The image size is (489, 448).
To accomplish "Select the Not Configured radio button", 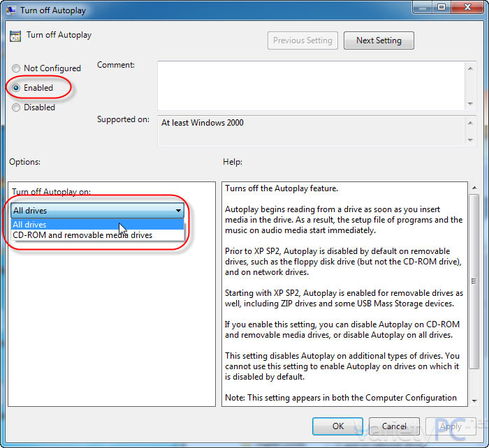I will pyautogui.click(x=16, y=68).
